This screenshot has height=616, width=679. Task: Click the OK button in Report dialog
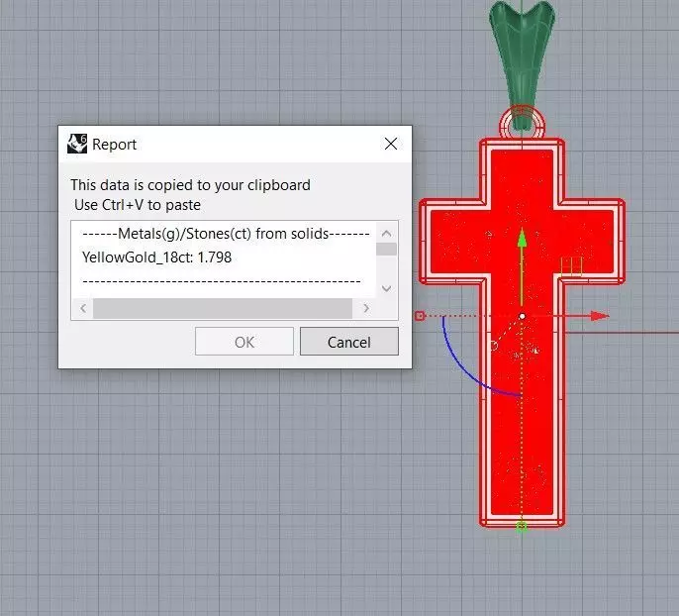pyautogui.click(x=244, y=342)
